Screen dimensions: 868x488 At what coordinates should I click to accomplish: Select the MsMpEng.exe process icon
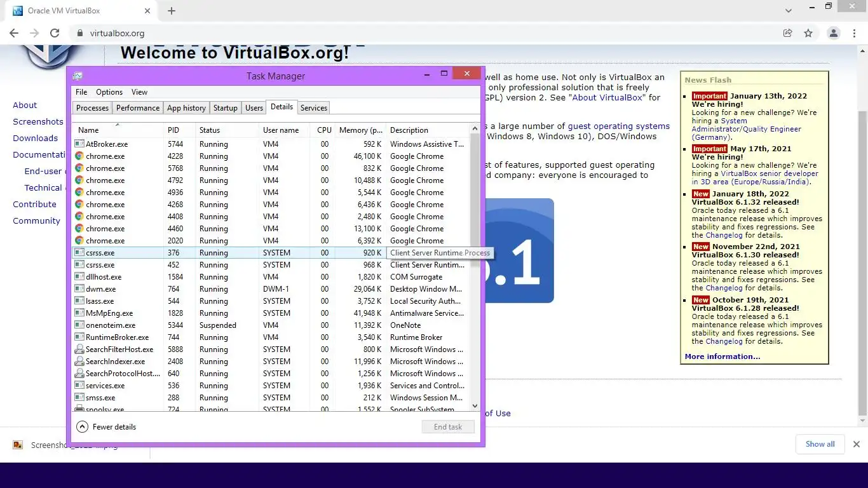[79, 313]
